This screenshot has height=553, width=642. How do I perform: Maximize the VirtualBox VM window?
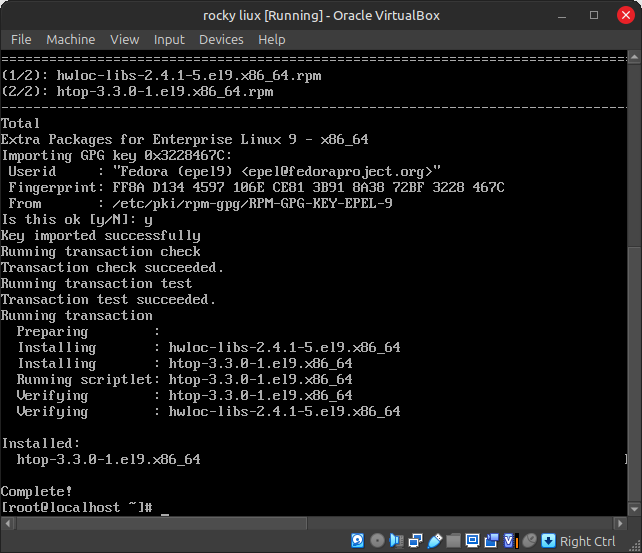click(594, 15)
